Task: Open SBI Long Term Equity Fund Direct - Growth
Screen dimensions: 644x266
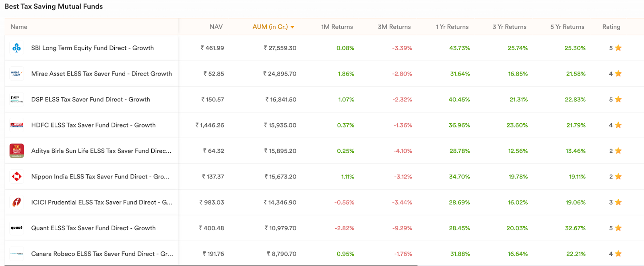Action: pyautogui.click(x=93, y=48)
